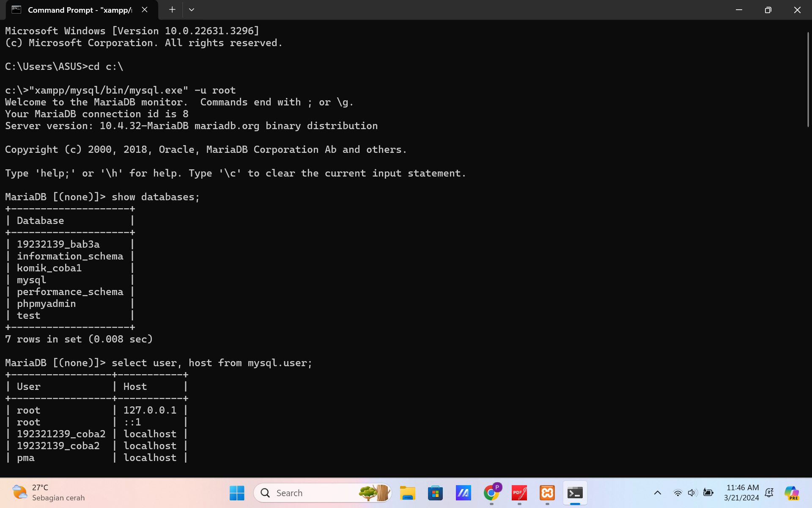812x508 pixels.
Task: Open the volume speaker icon
Action: point(692,493)
